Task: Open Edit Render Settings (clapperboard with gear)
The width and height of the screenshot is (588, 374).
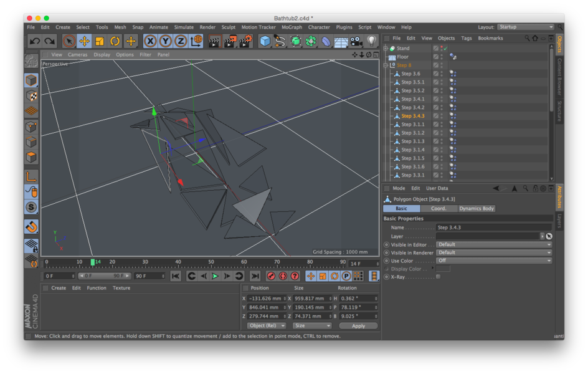Action: (245, 41)
